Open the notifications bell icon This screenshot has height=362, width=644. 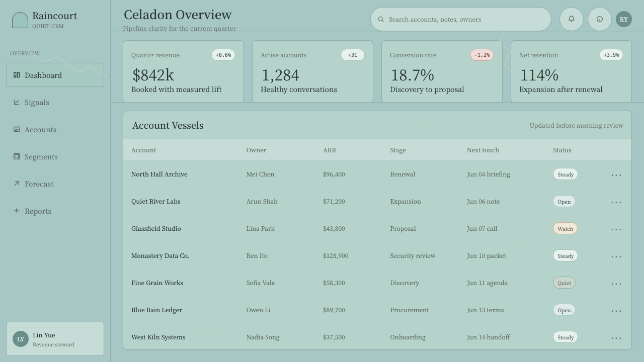click(x=572, y=19)
